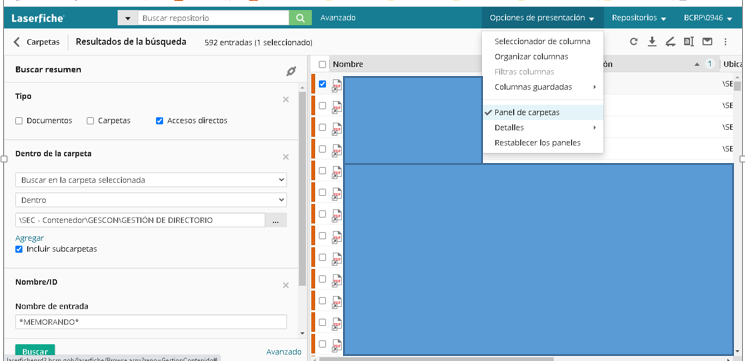Click the search panel vertical scrollbar
The image size is (745, 361).
[302, 189]
